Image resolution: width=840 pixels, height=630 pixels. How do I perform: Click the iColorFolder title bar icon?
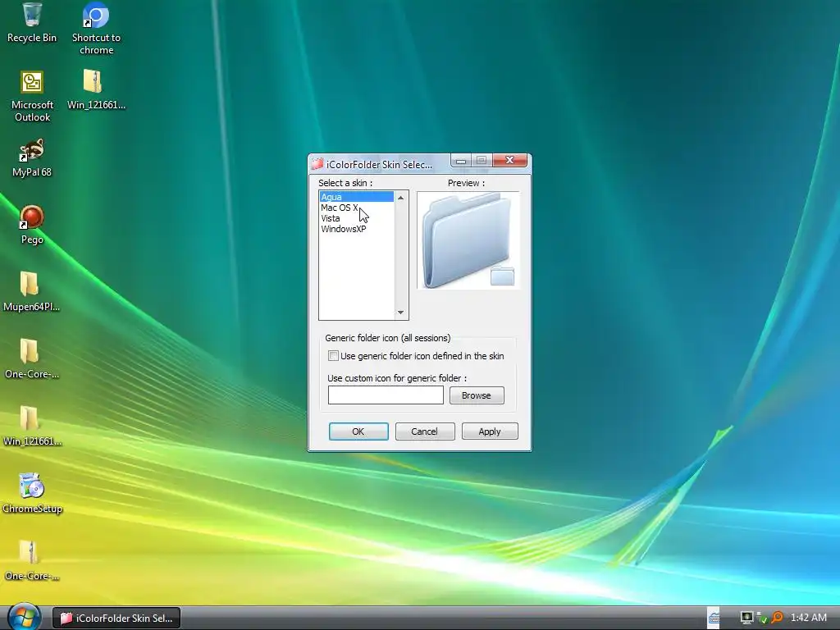[317, 164]
